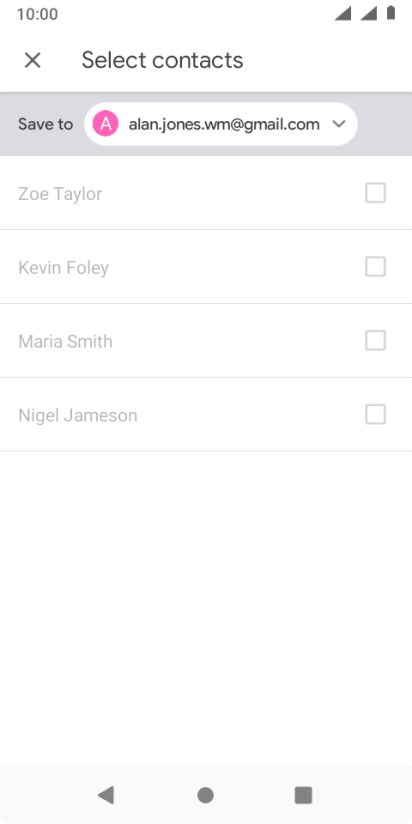
Task: Tap the second signal strength icon
Action: click(x=368, y=14)
